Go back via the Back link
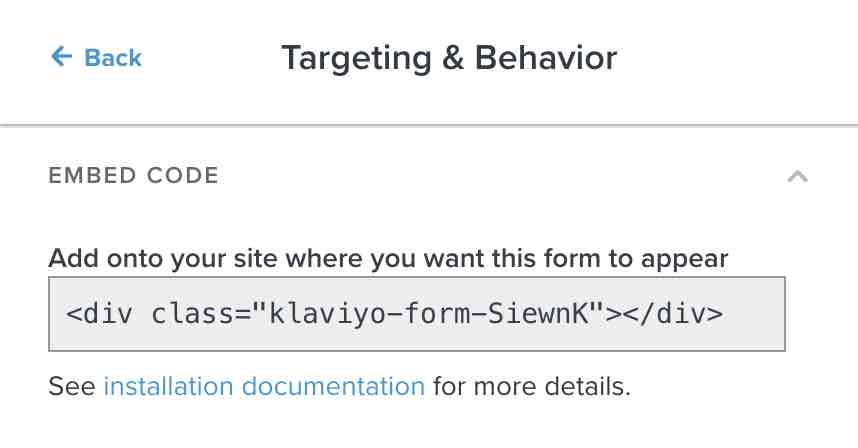 pyautogui.click(x=96, y=58)
